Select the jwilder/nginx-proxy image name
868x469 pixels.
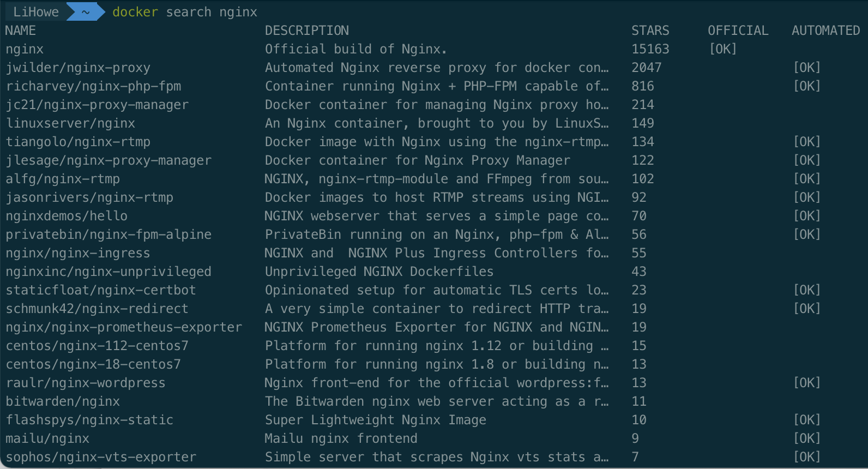[78, 68]
